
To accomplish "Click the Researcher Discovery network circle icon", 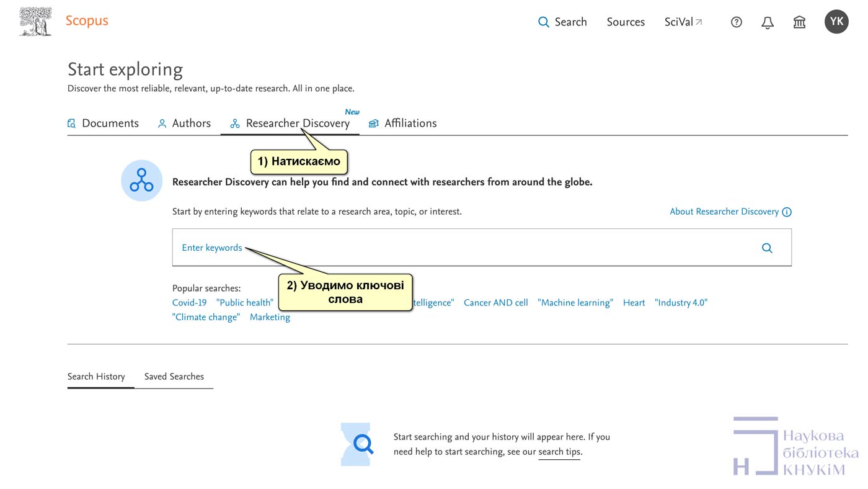I will pyautogui.click(x=141, y=181).
